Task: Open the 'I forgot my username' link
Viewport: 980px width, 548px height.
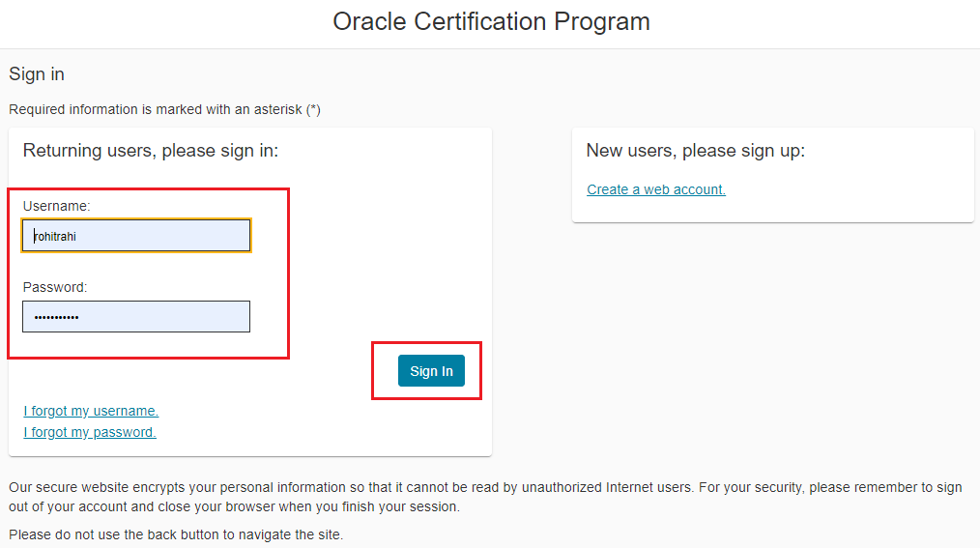Action: (x=91, y=411)
